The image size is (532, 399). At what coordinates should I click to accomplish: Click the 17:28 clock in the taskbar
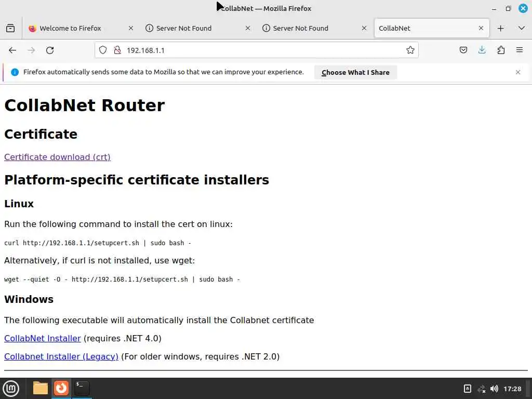512,389
